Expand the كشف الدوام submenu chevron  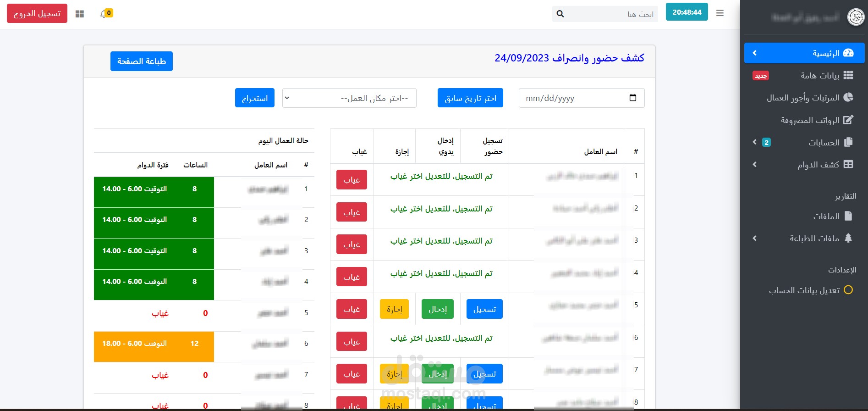[754, 164]
